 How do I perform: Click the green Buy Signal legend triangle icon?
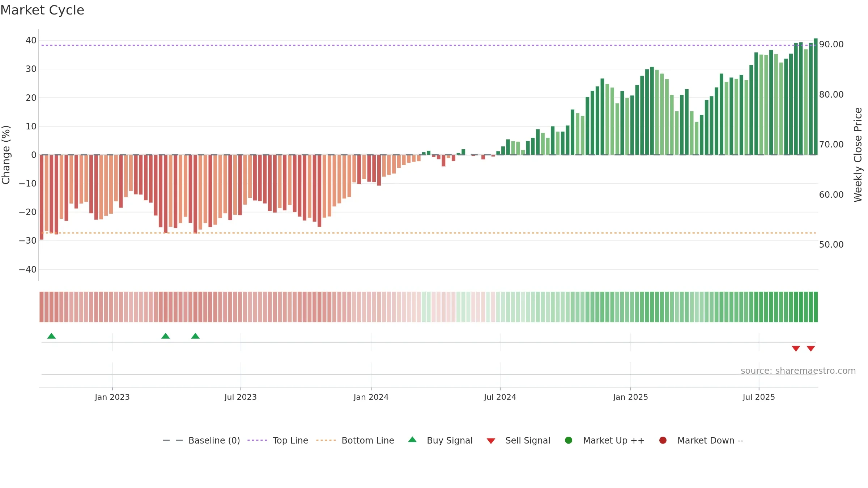[412, 440]
